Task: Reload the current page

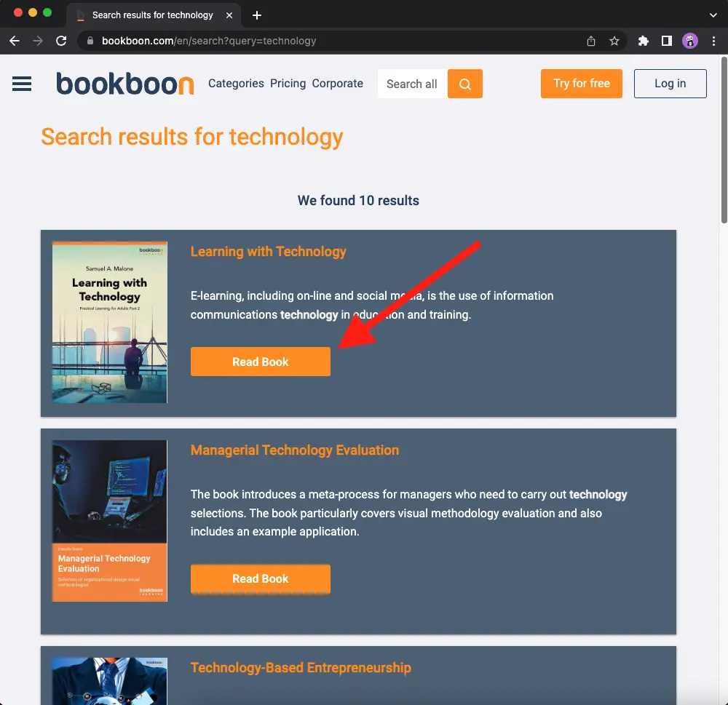Action: [x=61, y=41]
